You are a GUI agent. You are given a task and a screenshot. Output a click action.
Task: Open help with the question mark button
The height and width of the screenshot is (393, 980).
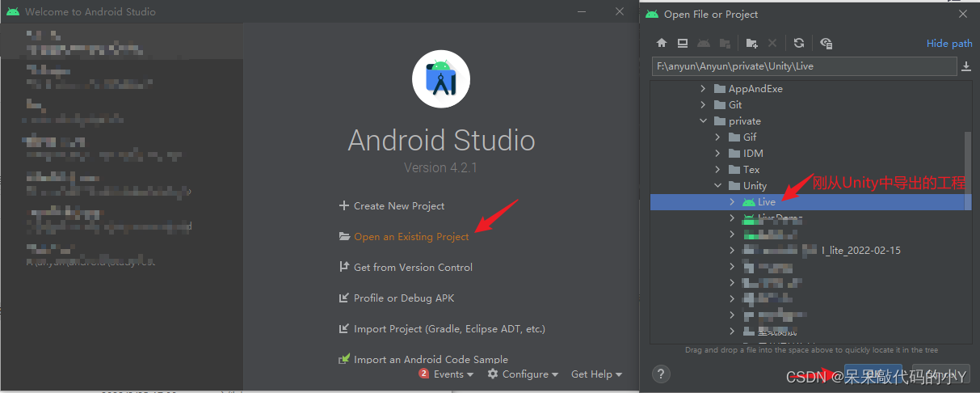point(661,374)
